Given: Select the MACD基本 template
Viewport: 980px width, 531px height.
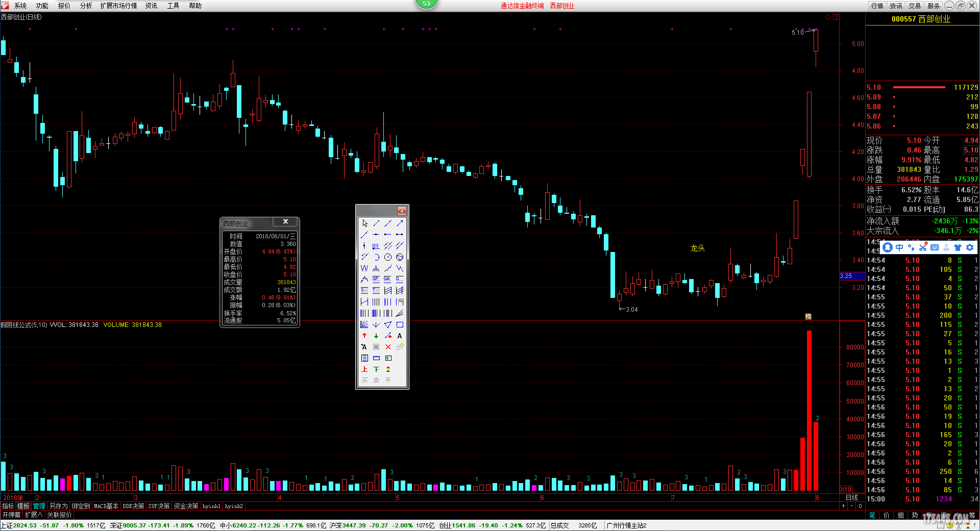Looking at the screenshot, I should pos(106,506).
